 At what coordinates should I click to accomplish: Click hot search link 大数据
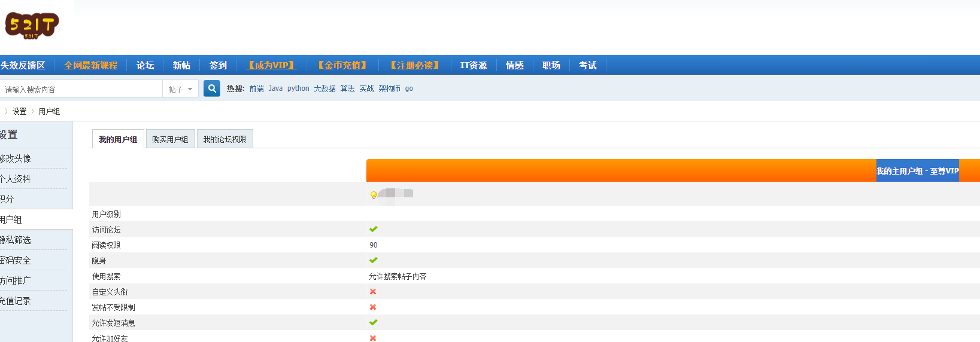click(325, 88)
